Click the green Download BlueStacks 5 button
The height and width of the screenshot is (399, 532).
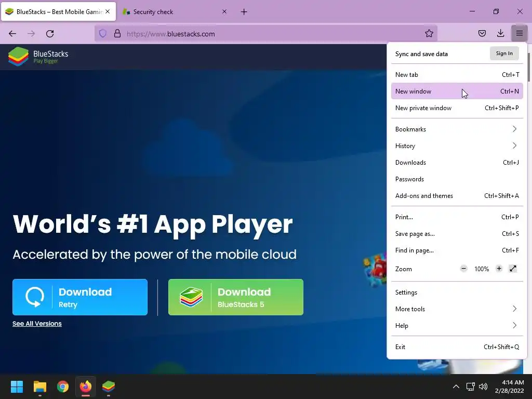236,297
